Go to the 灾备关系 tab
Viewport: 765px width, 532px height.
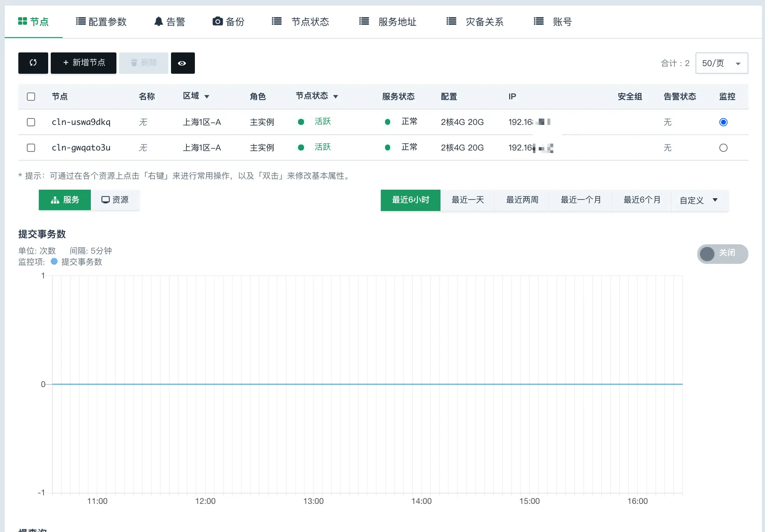pyautogui.click(x=475, y=22)
